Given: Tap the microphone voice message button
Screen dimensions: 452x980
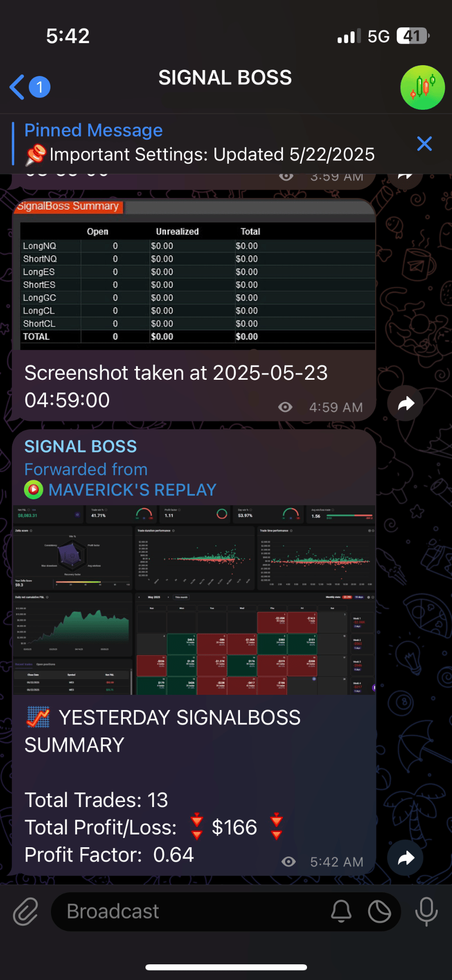Looking at the screenshot, I should pyautogui.click(x=427, y=912).
